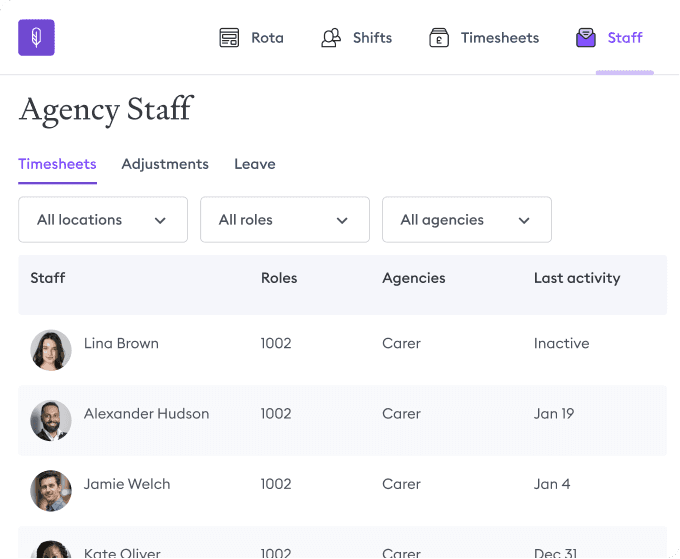Switch to the Timesheets sub-tab
This screenshot has width=680, height=559.
[57, 164]
